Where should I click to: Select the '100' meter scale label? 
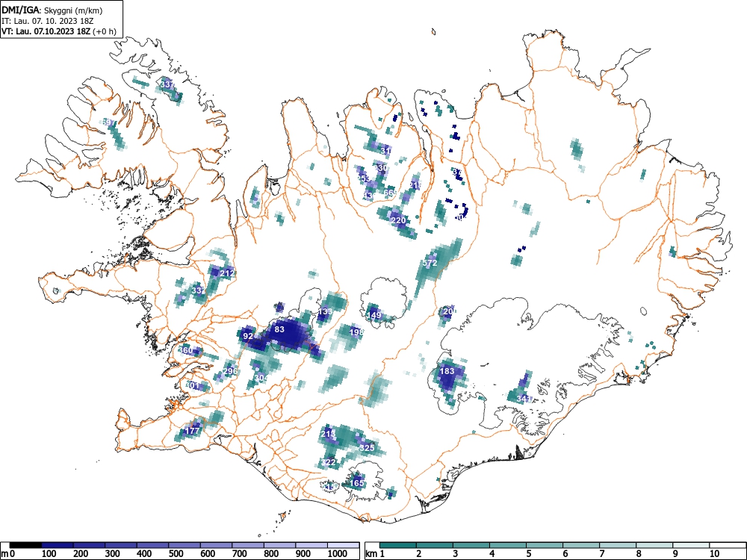pyautogui.click(x=49, y=554)
